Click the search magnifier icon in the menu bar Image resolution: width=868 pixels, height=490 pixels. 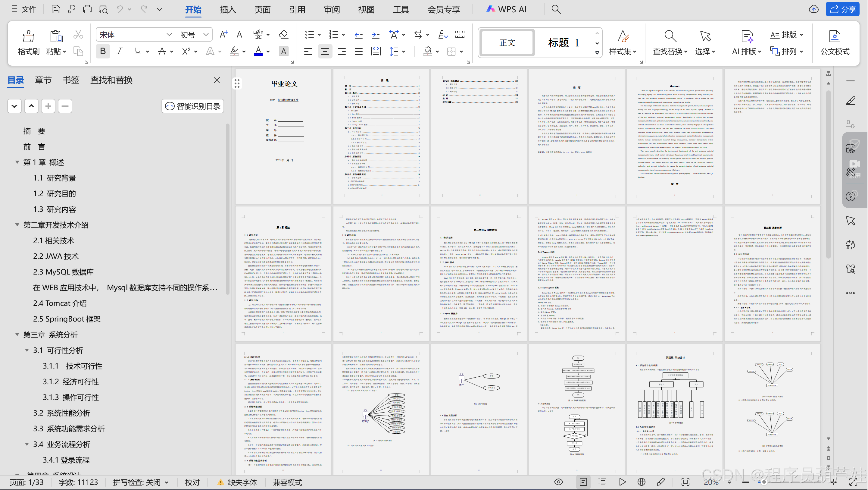(x=556, y=9)
